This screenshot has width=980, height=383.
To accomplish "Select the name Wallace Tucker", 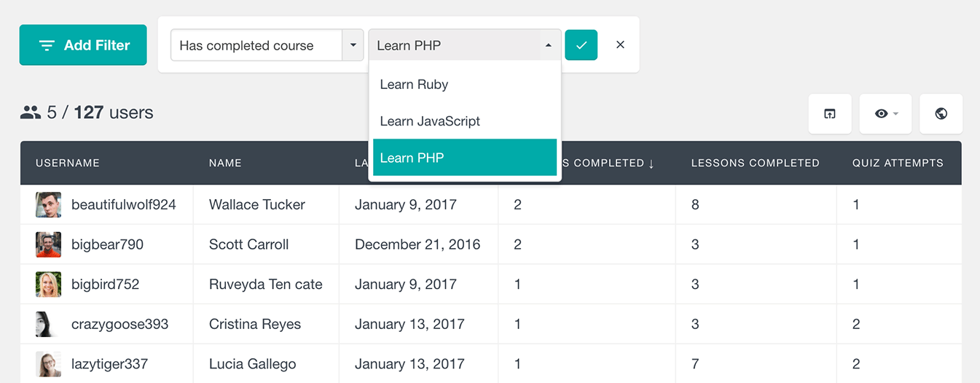I will tap(257, 205).
